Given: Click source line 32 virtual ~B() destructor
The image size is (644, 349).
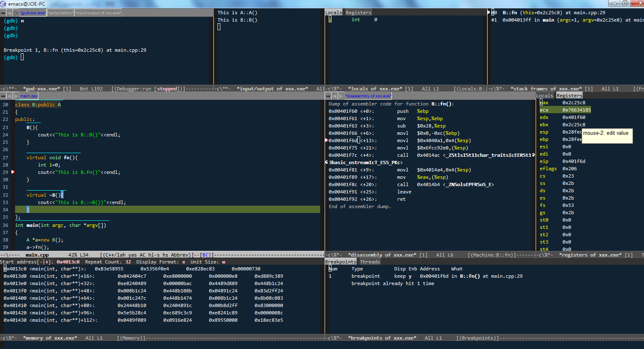Looking at the screenshot, I should click(45, 195).
